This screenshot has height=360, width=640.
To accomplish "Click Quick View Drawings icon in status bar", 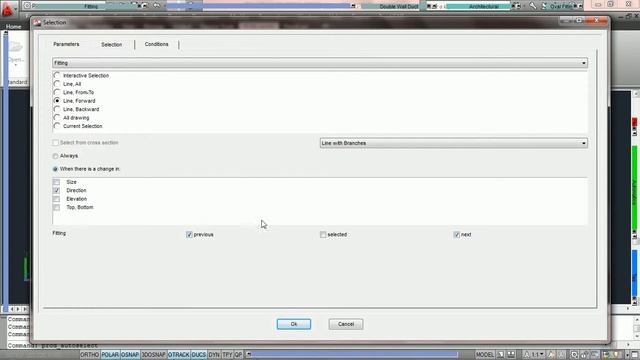I will [x=511, y=355].
